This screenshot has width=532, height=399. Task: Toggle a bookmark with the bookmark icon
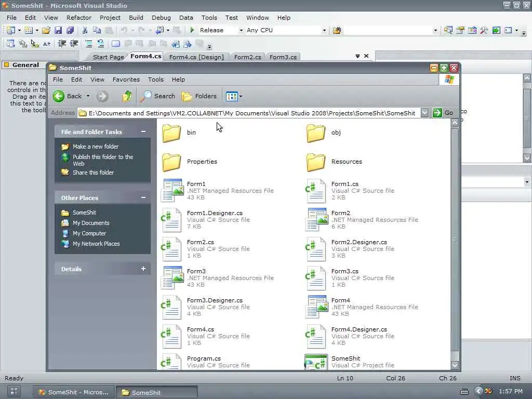[116, 44]
